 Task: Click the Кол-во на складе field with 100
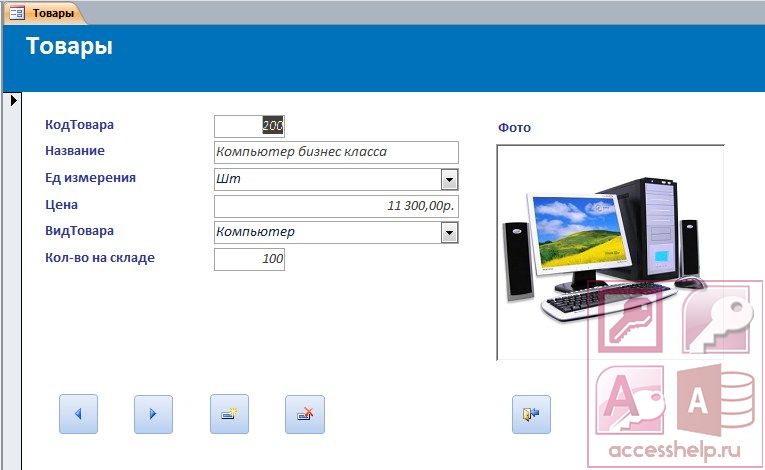pyautogui.click(x=249, y=259)
